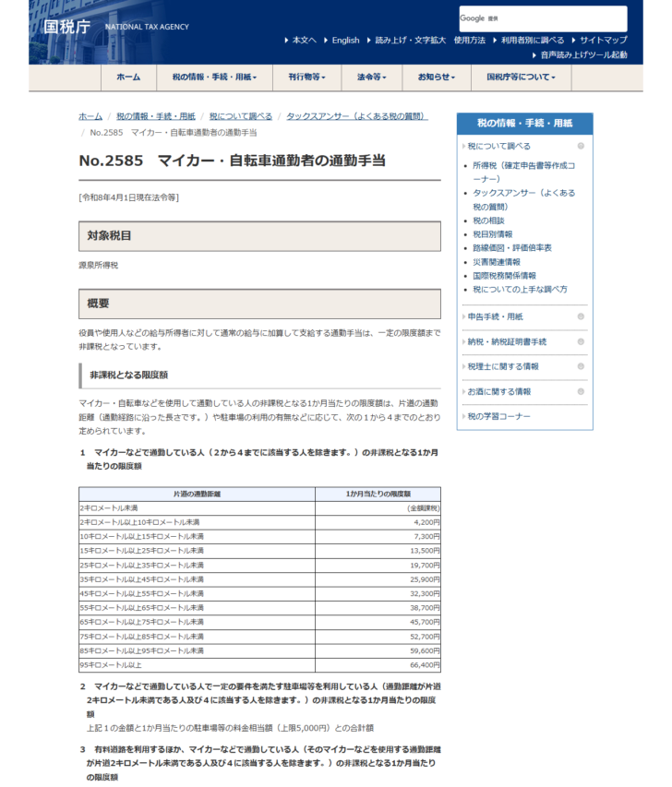
Task: Click the 32,300円 table cell
Action: [378, 594]
